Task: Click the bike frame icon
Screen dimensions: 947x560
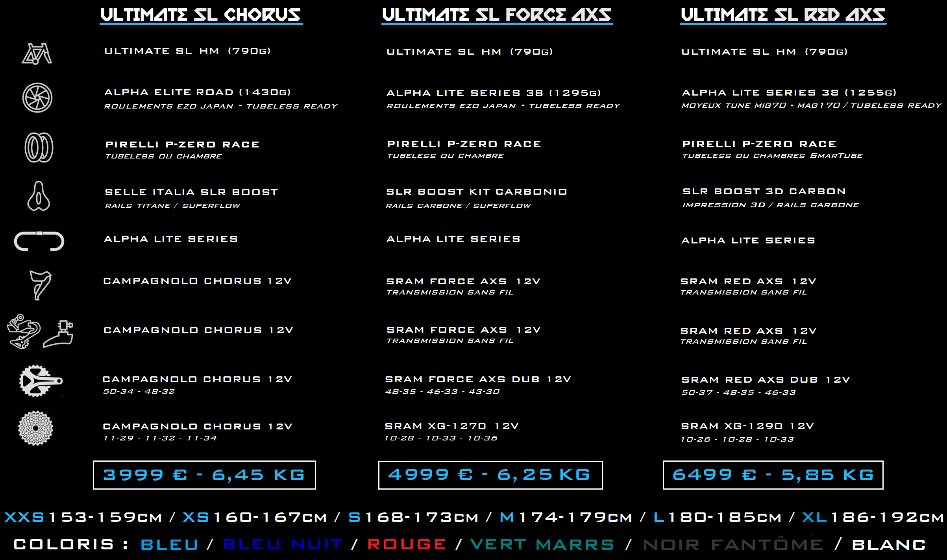Action: (x=37, y=54)
